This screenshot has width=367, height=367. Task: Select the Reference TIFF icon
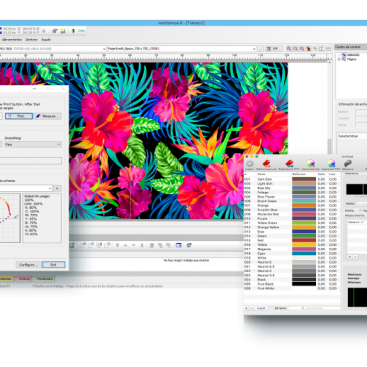click(289, 164)
